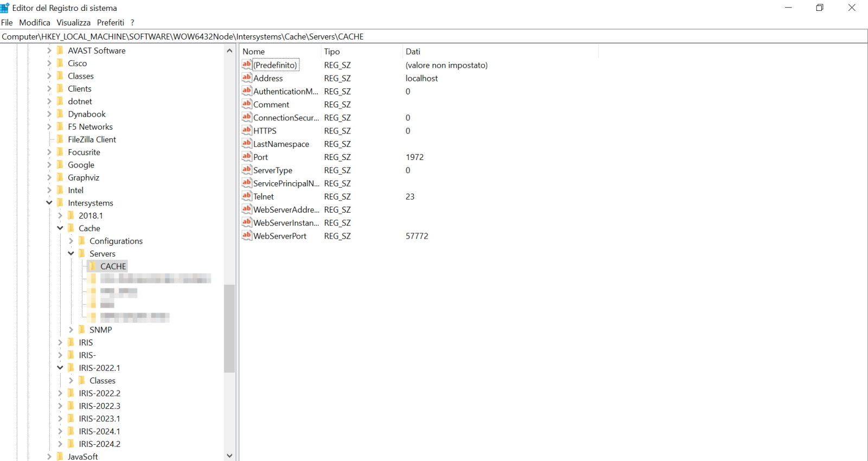Select the Port value's ab icon
This screenshot has height=461, width=868.
click(x=247, y=157)
